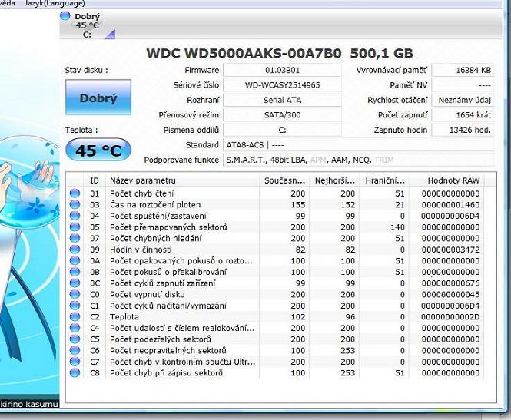Screen dimensions: 511x420
Task: Click status orb of row 0A opakovaných pokusů
Action: coord(75,260)
